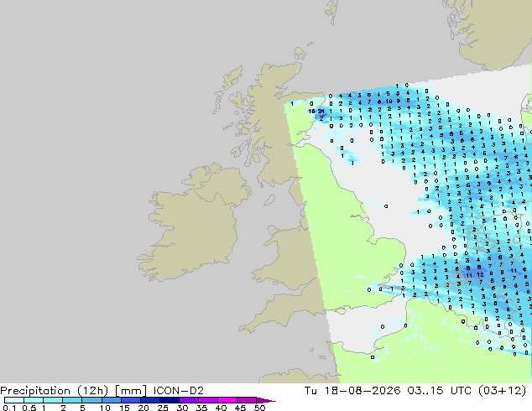Click the '21' precipitation value on the map
The height and width of the screenshot is (411, 532).
coord(321,111)
